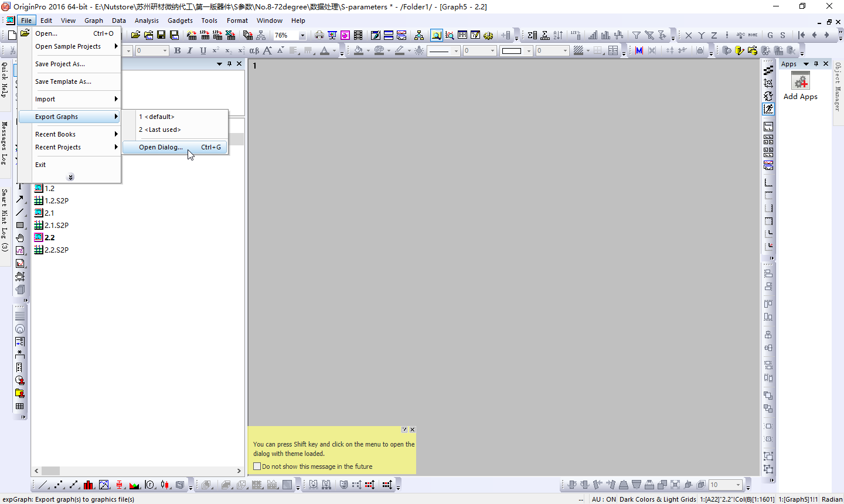Screen dimensions: 844x504
Task: Select the 1.2.S2P workbook
Action: tap(52, 200)
